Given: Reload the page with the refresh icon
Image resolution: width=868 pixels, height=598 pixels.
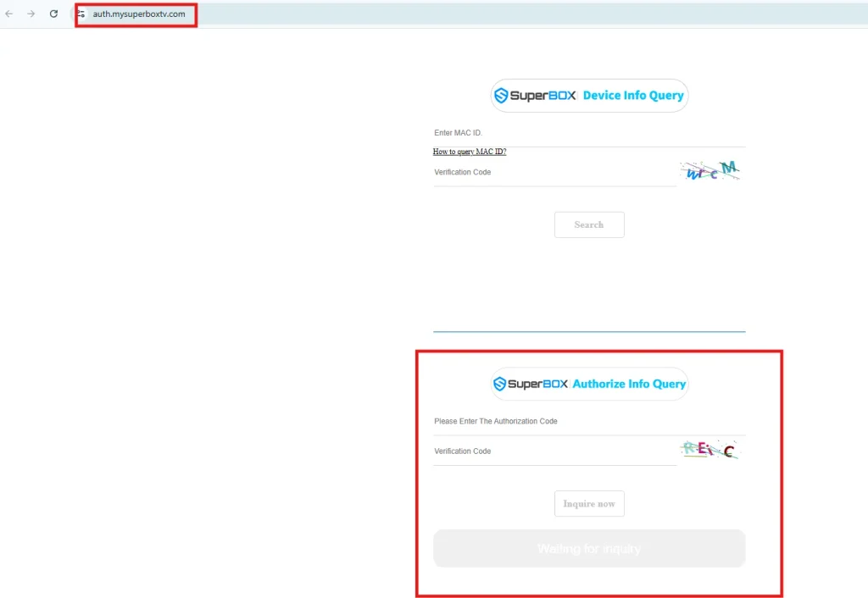Looking at the screenshot, I should 53,14.
